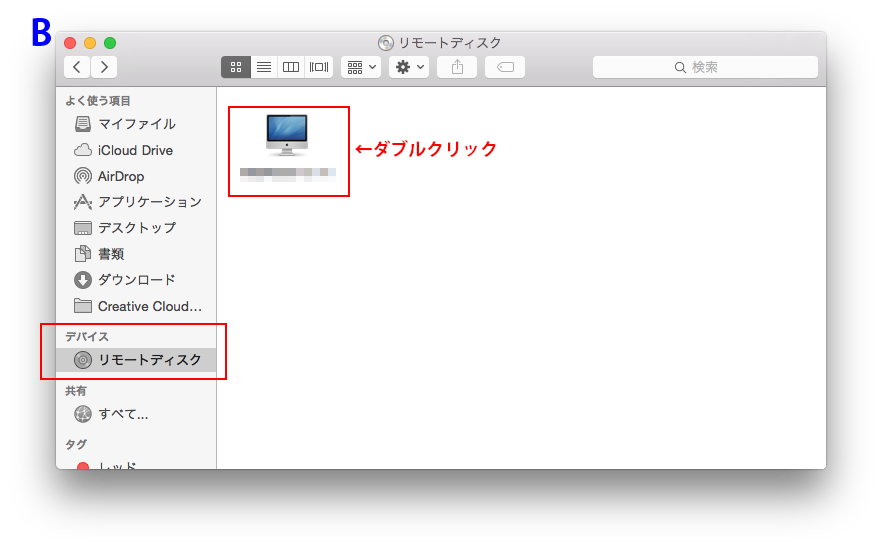882x549 pixels.
Task: Open the gear action menu
Action: 409,67
